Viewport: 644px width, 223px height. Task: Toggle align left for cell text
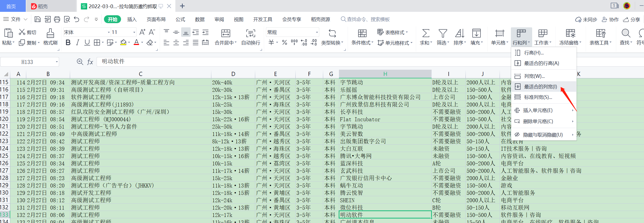click(166, 42)
